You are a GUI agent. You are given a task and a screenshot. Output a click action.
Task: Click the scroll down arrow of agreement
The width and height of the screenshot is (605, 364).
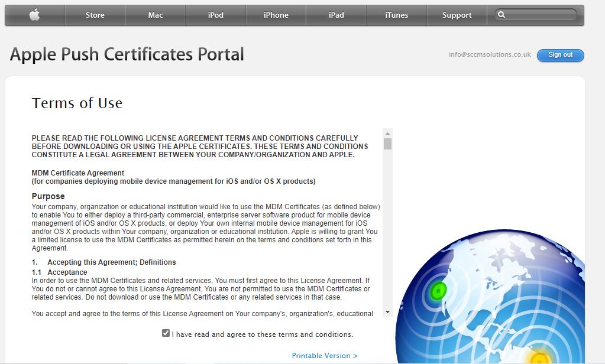click(x=387, y=312)
